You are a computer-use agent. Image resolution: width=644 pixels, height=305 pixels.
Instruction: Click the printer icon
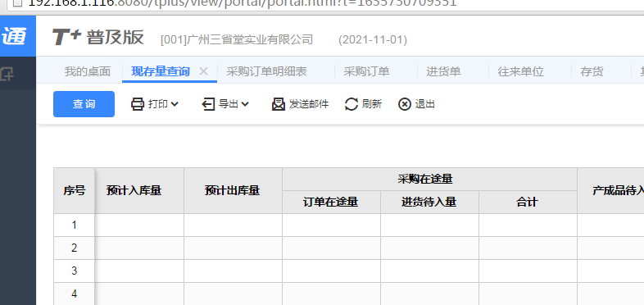tap(138, 104)
